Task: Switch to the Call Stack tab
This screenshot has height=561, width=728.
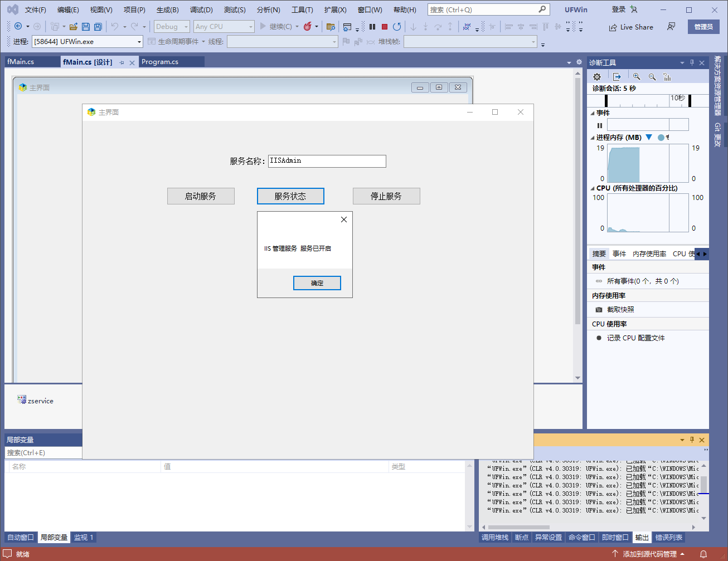Action: click(495, 537)
